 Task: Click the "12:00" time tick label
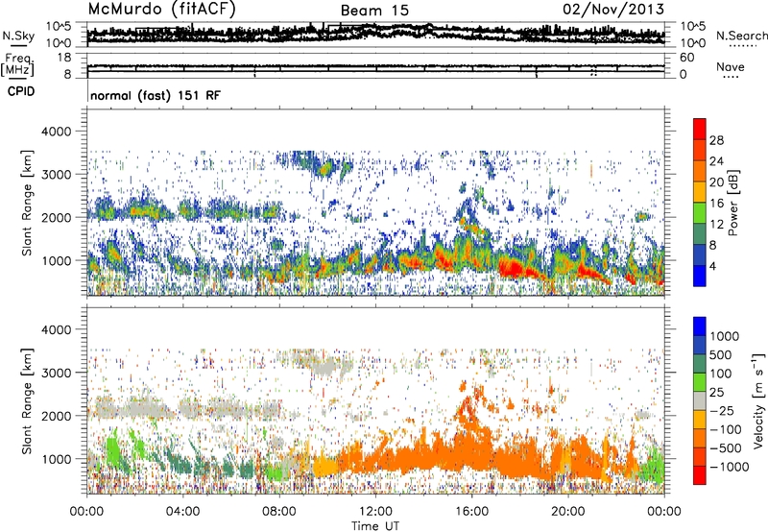coord(375,512)
